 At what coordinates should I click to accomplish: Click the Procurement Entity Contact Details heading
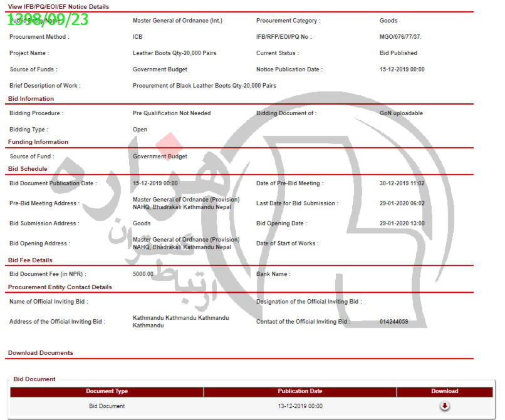pos(60,287)
